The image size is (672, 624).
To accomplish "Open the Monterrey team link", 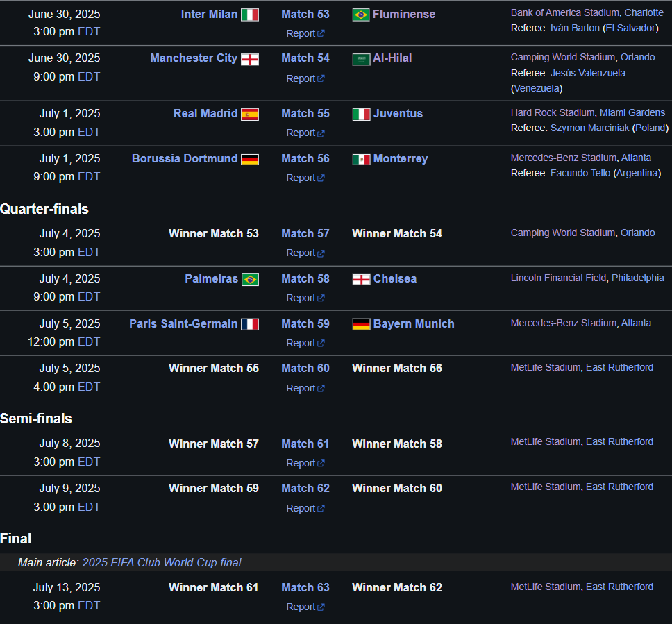I will point(401,158).
